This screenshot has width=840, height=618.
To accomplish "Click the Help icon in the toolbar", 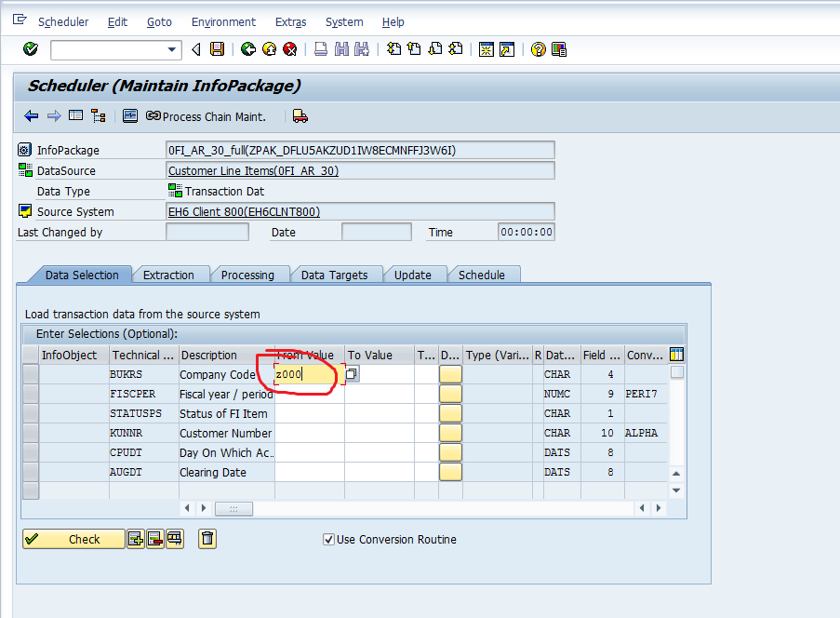I will click(538, 48).
